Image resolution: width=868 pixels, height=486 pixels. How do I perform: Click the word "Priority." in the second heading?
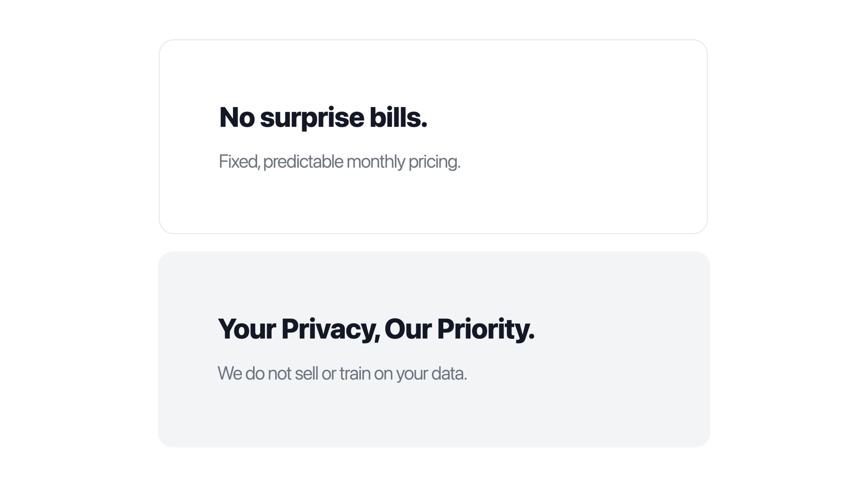[x=486, y=330]
